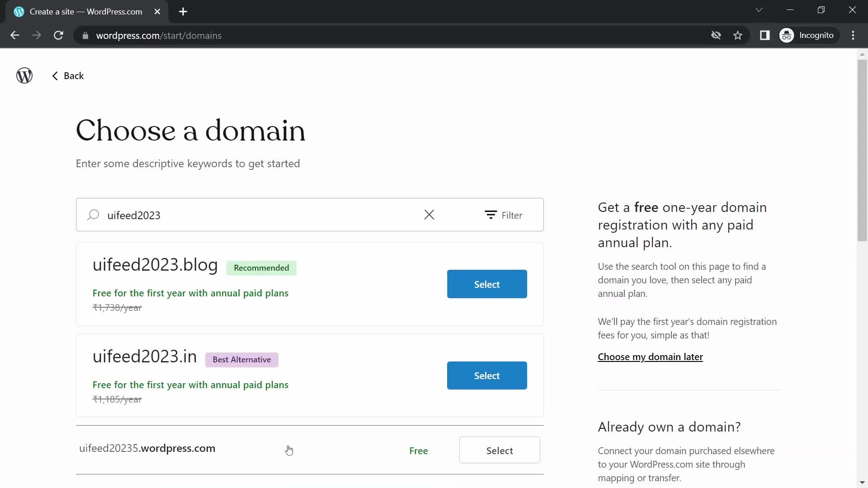Open the browser tab search dropdown
Screen dimensions: 868x488
pos(759,10)
